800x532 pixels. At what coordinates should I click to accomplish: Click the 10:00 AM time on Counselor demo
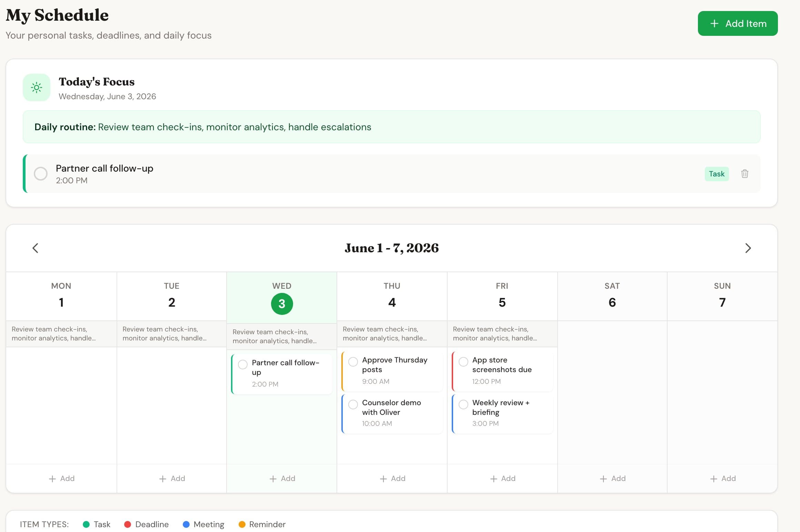[x=377, y=423]
